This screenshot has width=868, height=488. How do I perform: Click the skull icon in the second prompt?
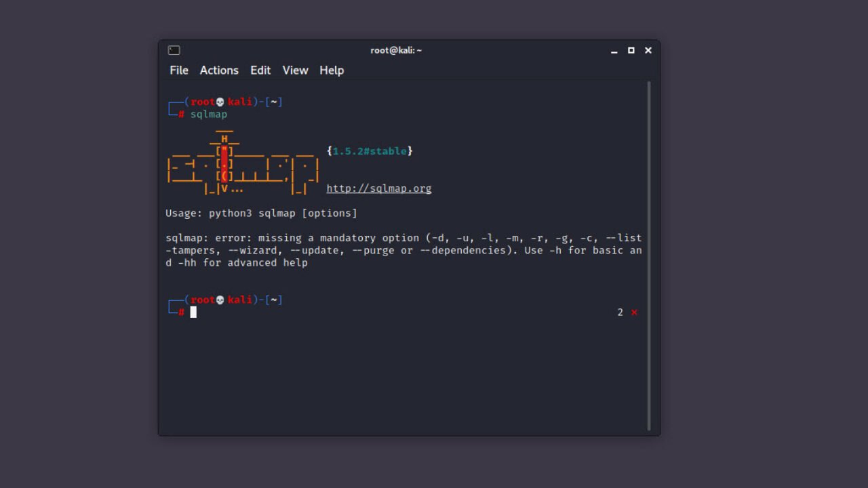pos(220,300)
